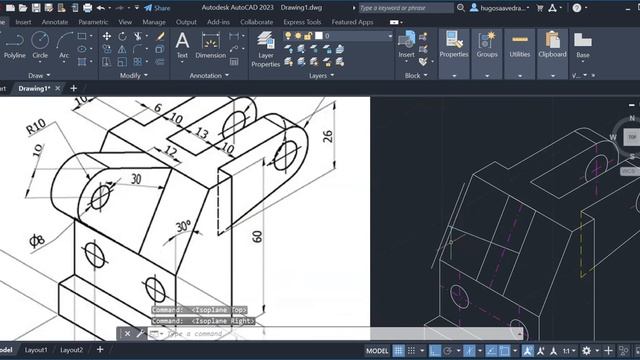Click the Plot printer icon
Image resolution: width=640 pixels, height=360 pixels.
87,8
